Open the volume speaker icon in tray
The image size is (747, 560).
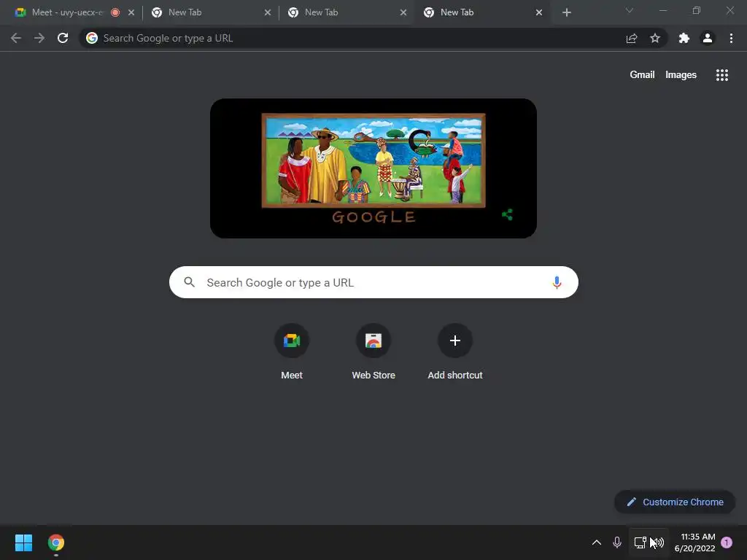[x=658, y=542]
